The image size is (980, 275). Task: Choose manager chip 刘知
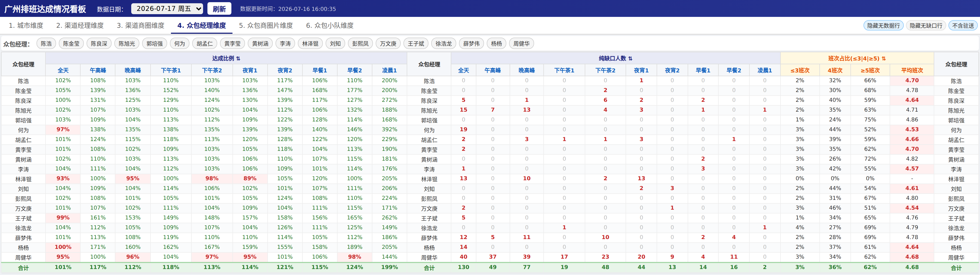coord(336,44)
